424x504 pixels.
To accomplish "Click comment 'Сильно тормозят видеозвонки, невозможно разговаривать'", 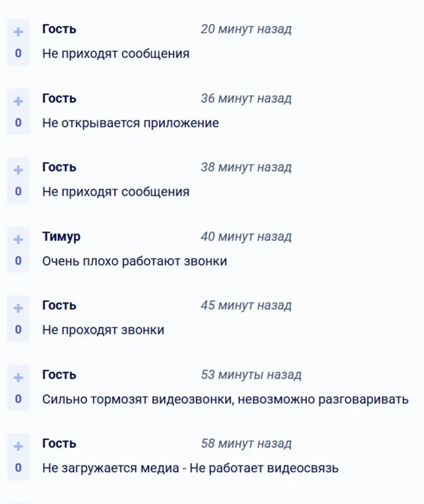I will click(x=225, y=400).
